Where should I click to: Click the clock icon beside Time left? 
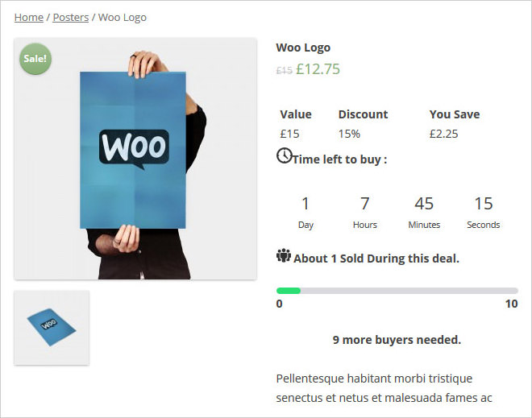coord(284,156)
